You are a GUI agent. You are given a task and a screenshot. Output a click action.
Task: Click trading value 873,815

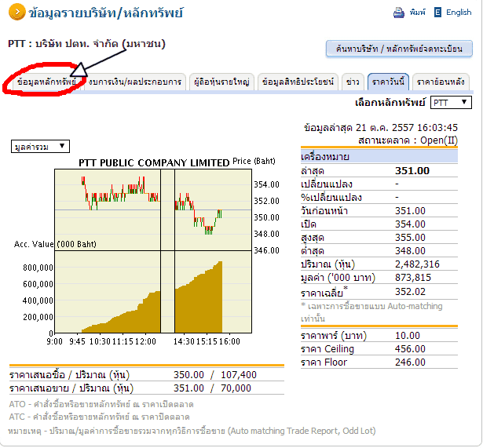click(x=413, y=278)
